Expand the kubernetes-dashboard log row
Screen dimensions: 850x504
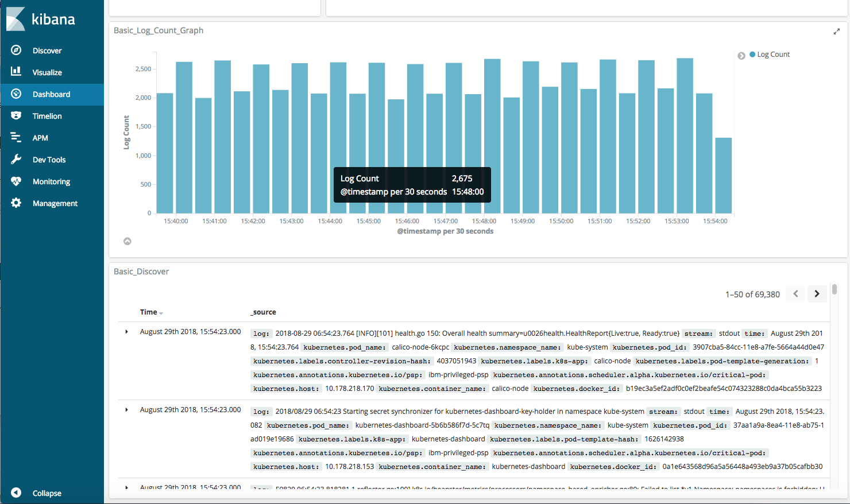click(127, 410)
